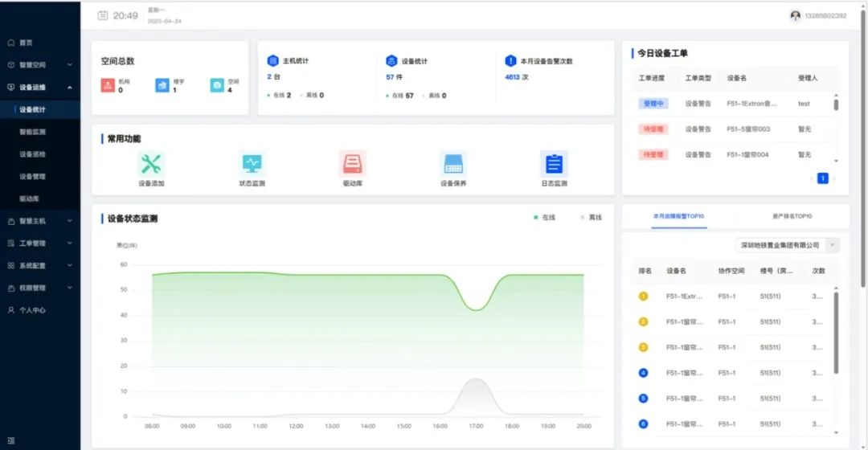
Task: Open the 深圳地铁置业集团有限公司 dropdown
Action: pyautogui.click(x=787, y=245)
